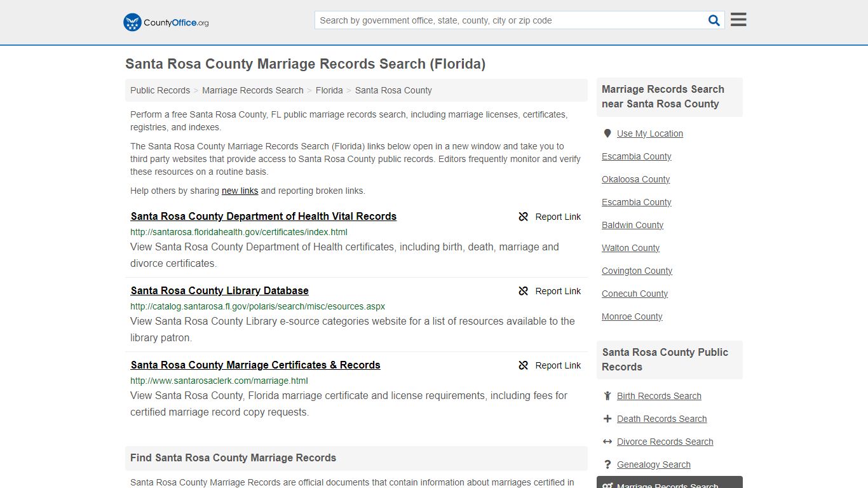Click Report Link icon for Marriage Certificates & Records
The height and width of the screenshot is (488, 868).
coord(524,365)
